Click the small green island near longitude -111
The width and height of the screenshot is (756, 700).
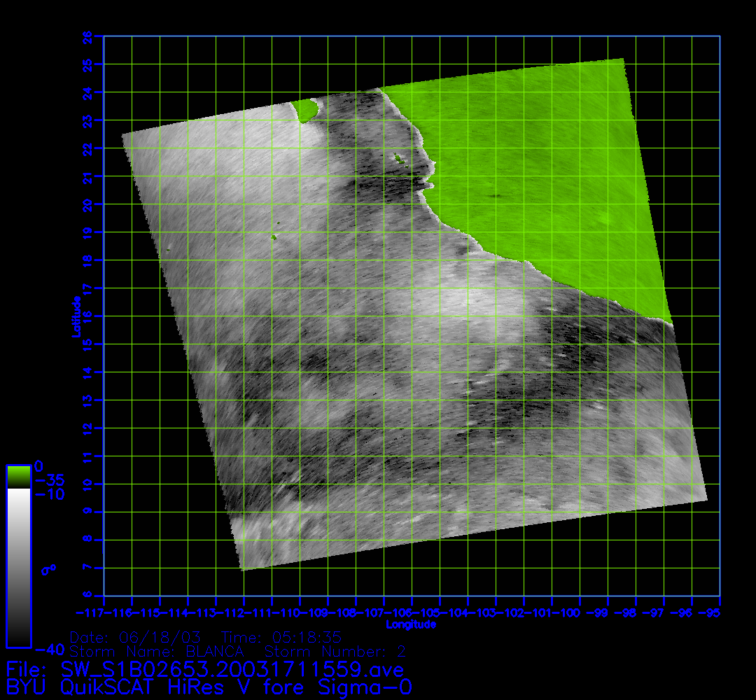coord(273,237)
